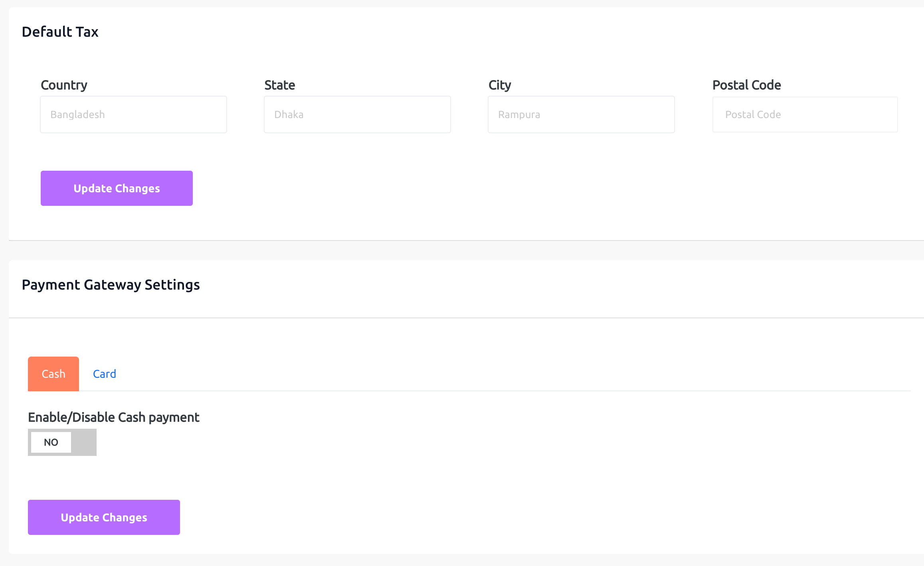This screenshot has width=924, height=566.
Task: Select the Postal Code input field
Action: 805,114
